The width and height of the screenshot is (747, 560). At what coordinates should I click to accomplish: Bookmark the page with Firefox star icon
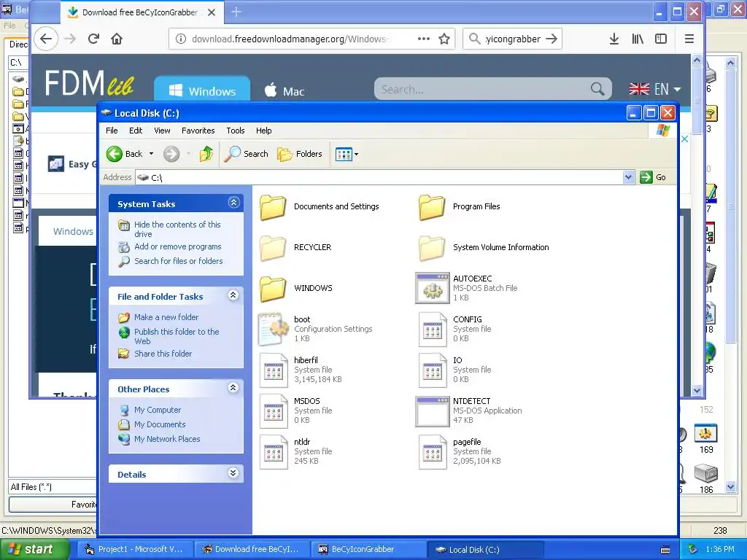point(444,39)
